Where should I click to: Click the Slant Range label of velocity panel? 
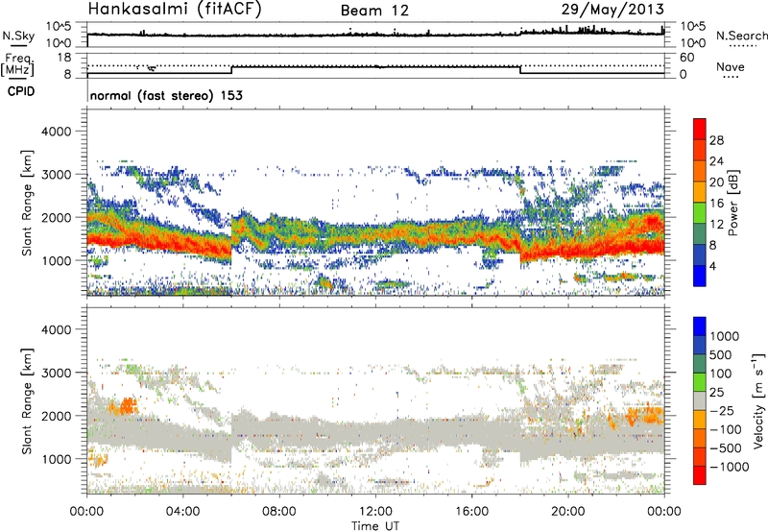click(27, 400)
